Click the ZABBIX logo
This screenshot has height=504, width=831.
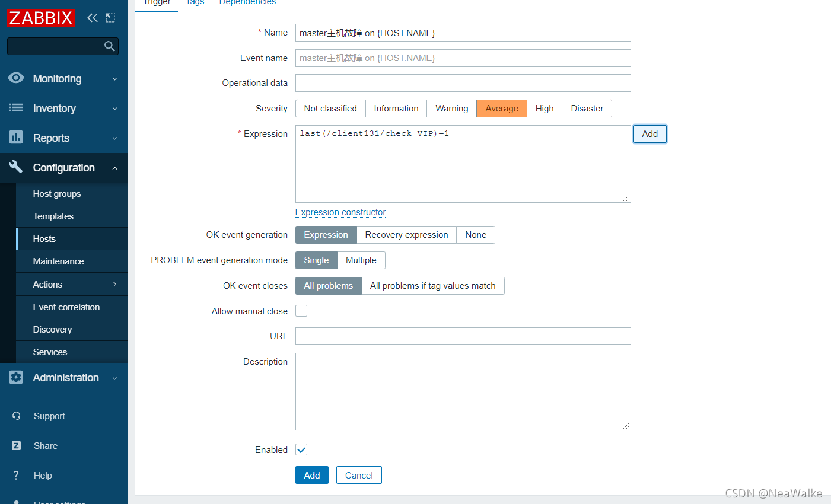pyautogui.click(x=40, y=18)
